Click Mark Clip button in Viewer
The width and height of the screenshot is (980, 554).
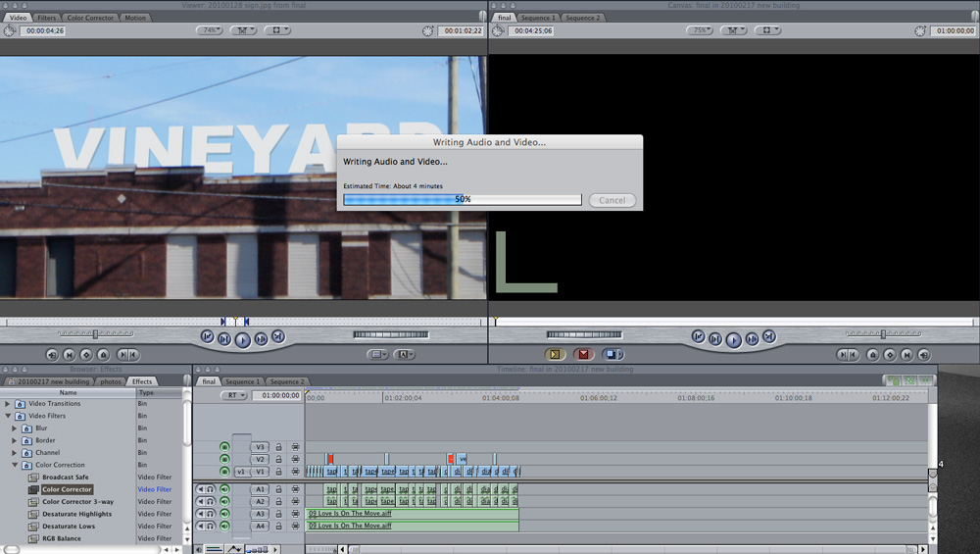(69, 355)
